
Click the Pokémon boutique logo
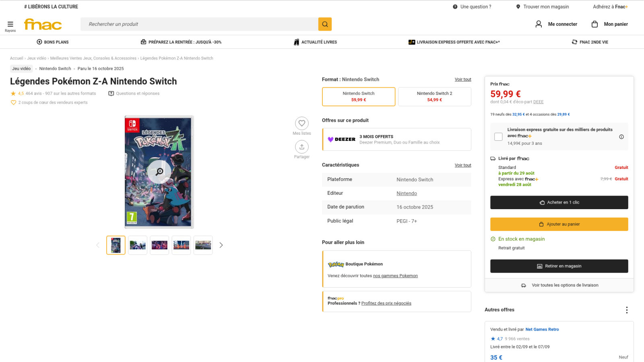(x=336, y=264)
